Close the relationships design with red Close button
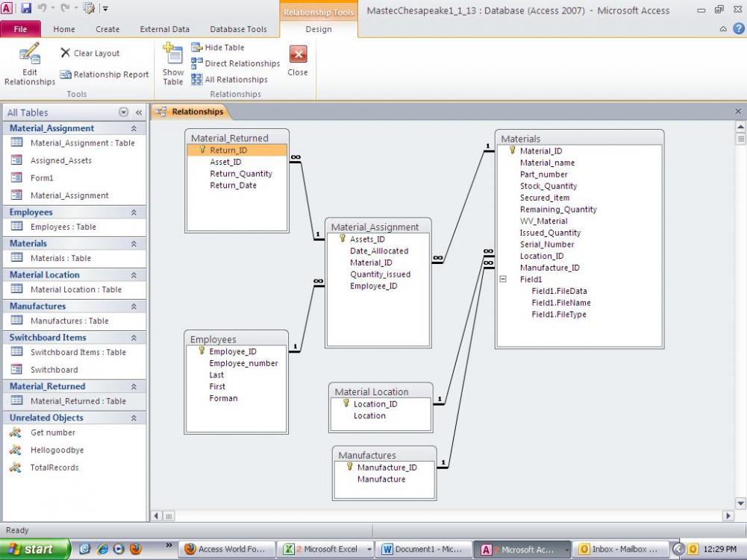 298,55
